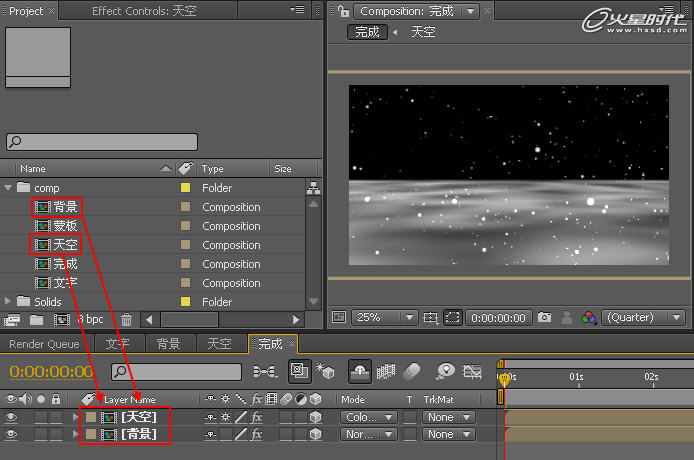The width and height of the screenshot is (694, 460).
Task: Click the label tag column header in Project panel
Action: pyautogui.click(x=185, y=168)
